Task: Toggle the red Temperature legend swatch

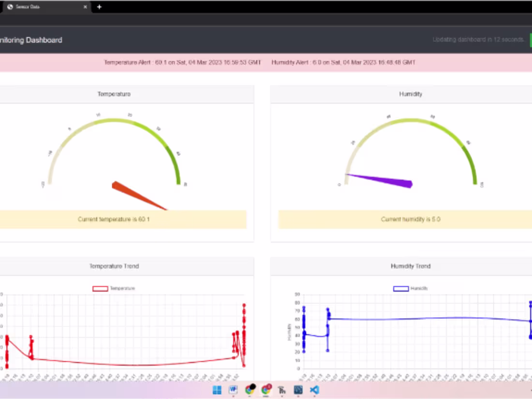Action: coord(100,288)
